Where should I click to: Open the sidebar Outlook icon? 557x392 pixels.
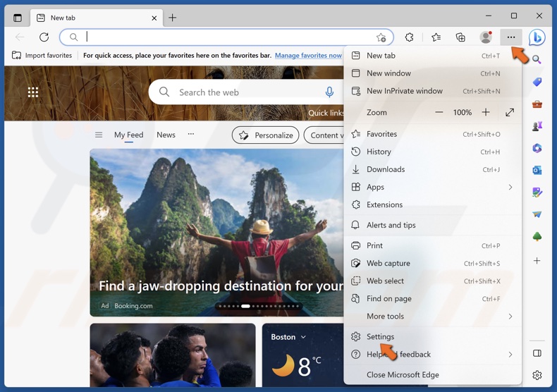click(x=537, y=171)
